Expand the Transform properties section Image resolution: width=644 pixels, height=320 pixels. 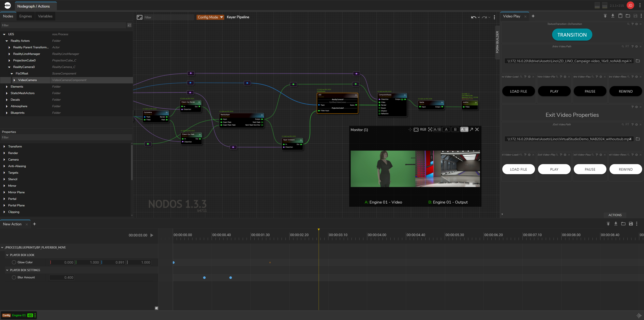[4, 146]
